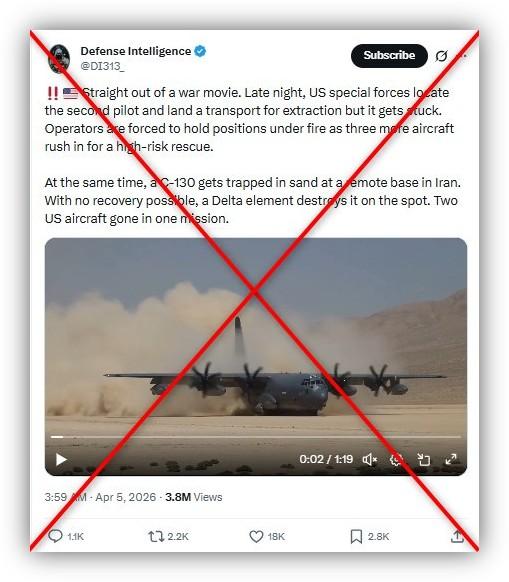Click the Subscribe button

pos(389,56)
